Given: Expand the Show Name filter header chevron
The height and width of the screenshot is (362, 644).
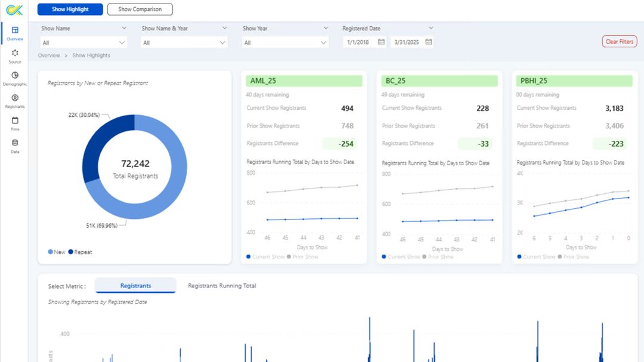Looking at the screenshot, I should click(x=124, y=28).
